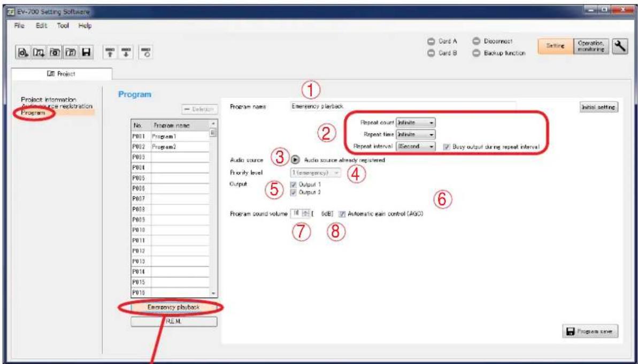Select the empty P014 row

(171, 271)
